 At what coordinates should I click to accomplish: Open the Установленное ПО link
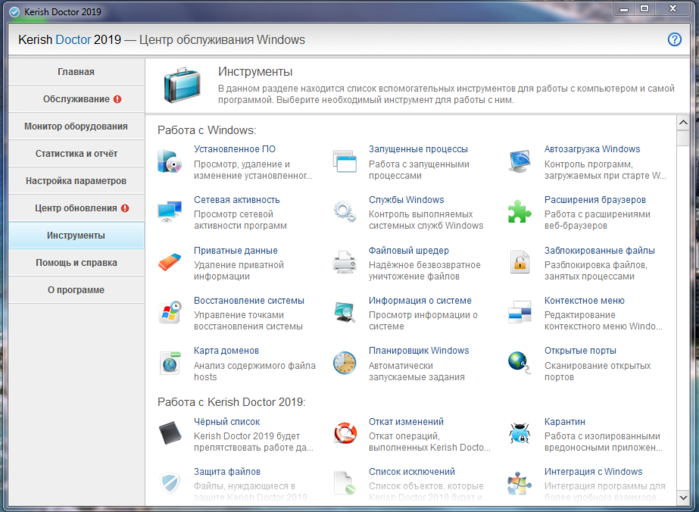[234, 149]
